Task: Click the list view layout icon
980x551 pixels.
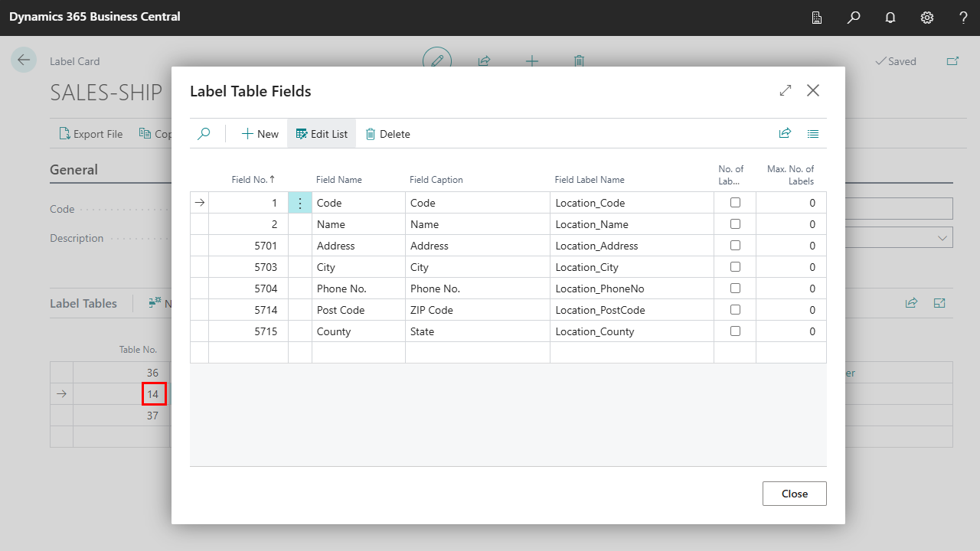Action: point(813,134)
